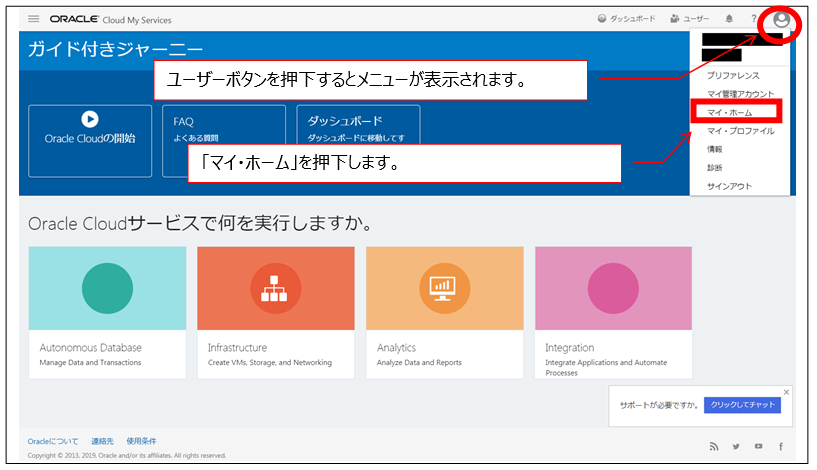Select サインアウト from the user menu
Viewport: 817px width, 470px height.
pos(729,186)
